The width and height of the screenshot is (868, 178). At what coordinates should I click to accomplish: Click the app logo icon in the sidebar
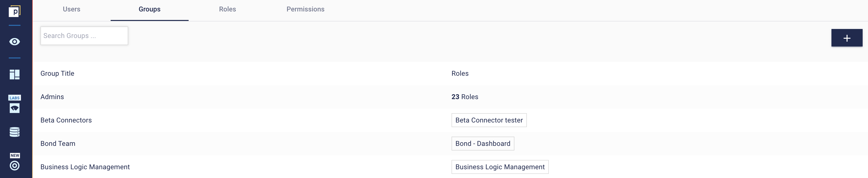point(14,11)
